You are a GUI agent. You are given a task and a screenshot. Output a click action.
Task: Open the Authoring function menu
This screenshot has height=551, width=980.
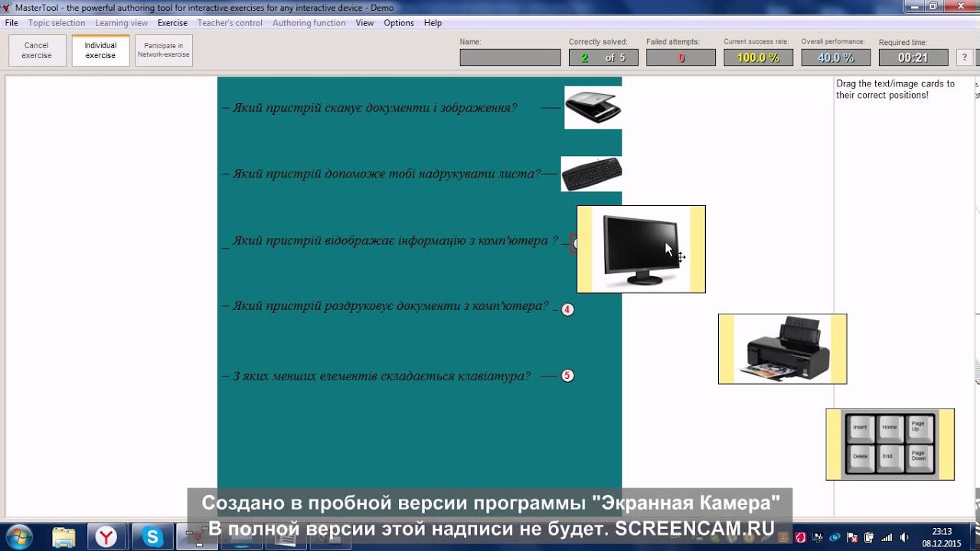(x=309, y=23)
